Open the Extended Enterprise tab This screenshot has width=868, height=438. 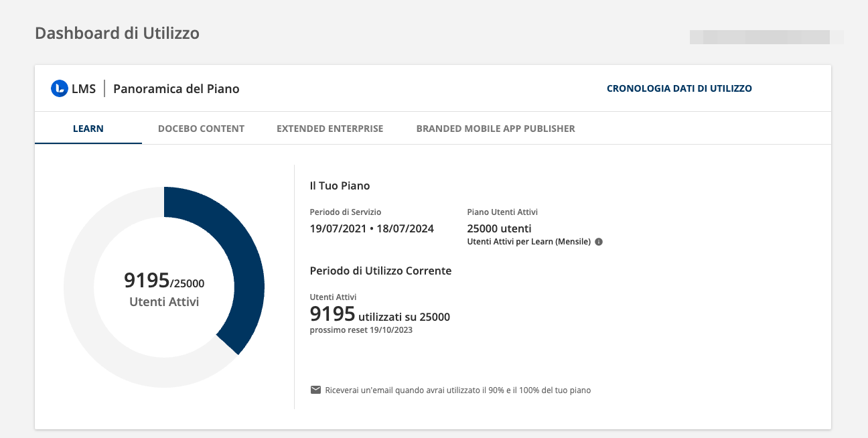[330, 129]
